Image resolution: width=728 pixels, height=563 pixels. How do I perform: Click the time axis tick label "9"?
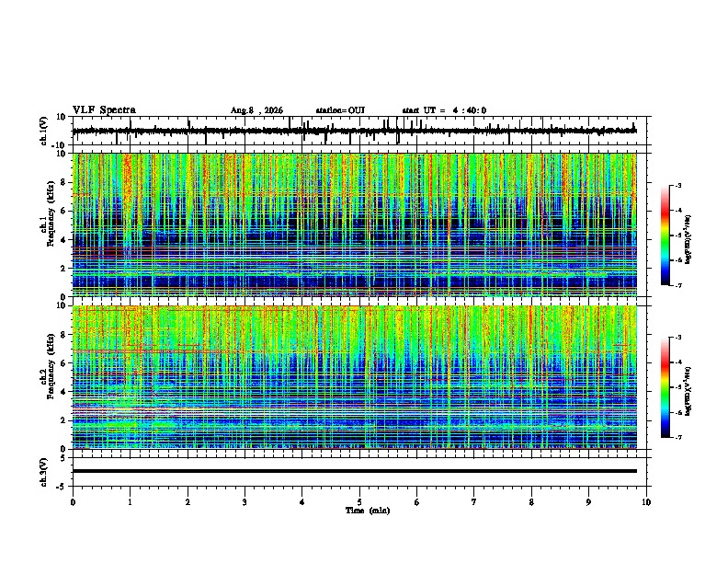coord(588,502)
